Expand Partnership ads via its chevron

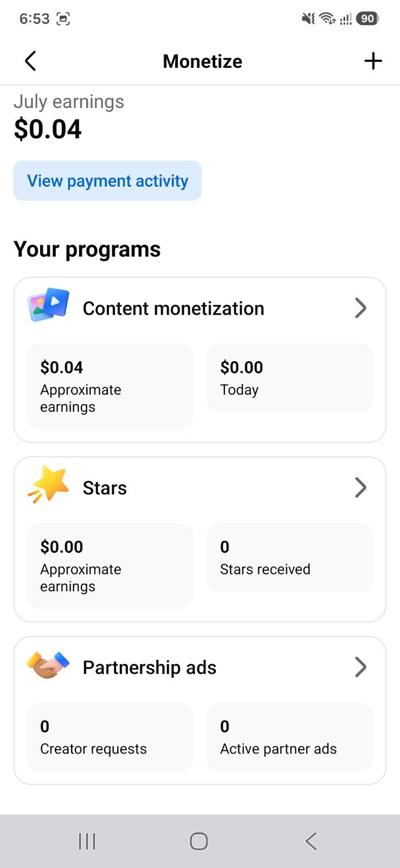tap(360, 667)
